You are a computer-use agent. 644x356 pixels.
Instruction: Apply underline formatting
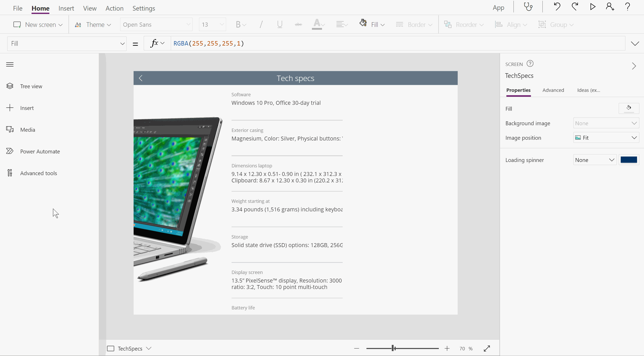tap(280, 24)
